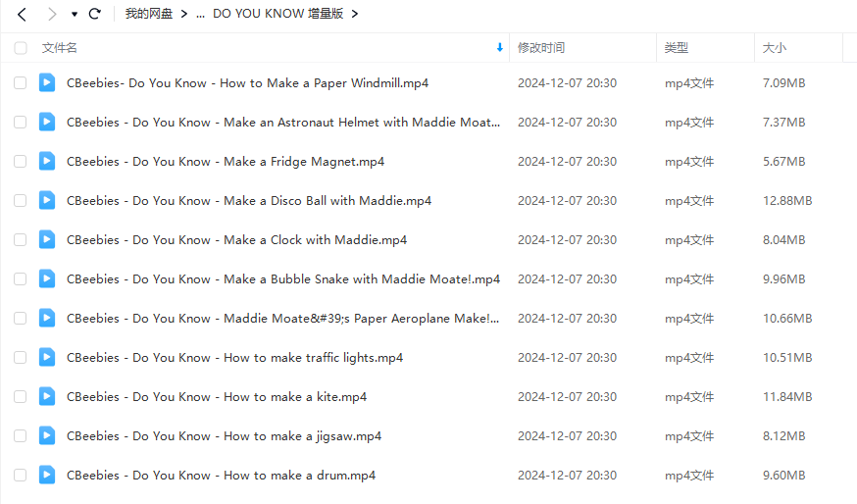This screenshot has height=504, width=857.
Task: Open the navigation history dropdown triangle
Action: [x=75, y=14]
